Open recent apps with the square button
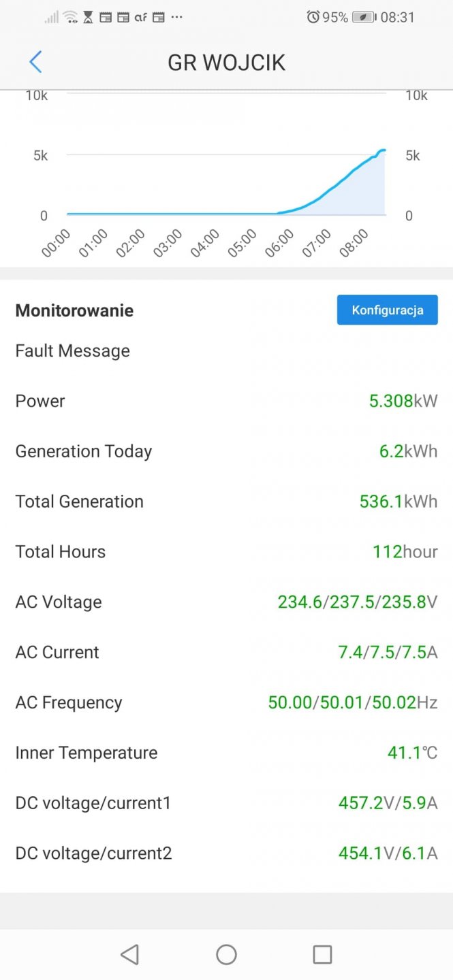The width and height of the screenshot is (453, 980). pyautogui.click(x=322, y=954)
